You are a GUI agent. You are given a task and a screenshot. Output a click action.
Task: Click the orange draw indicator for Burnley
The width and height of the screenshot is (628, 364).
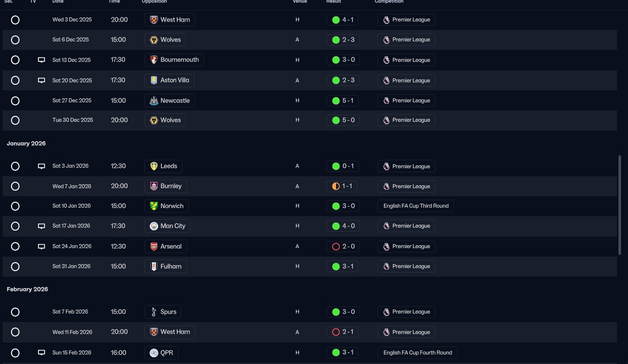pos(336,186)
